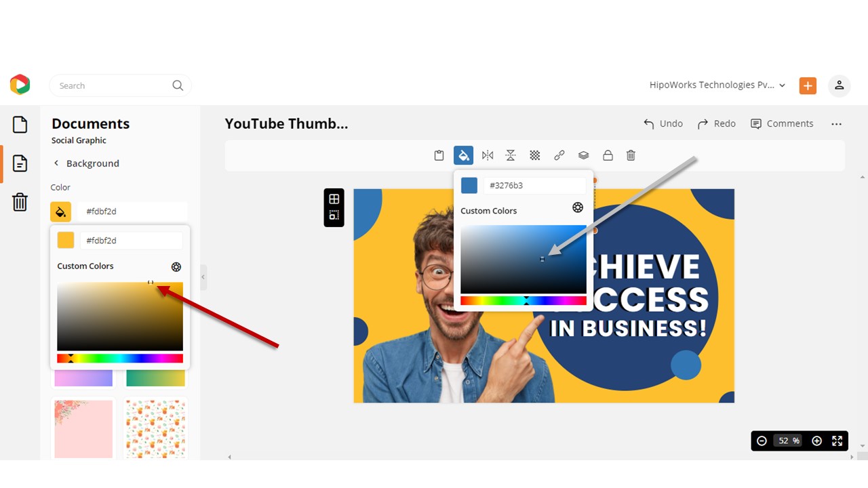Open the layers arrangement icon
The image size is (868, 488).
583,155
